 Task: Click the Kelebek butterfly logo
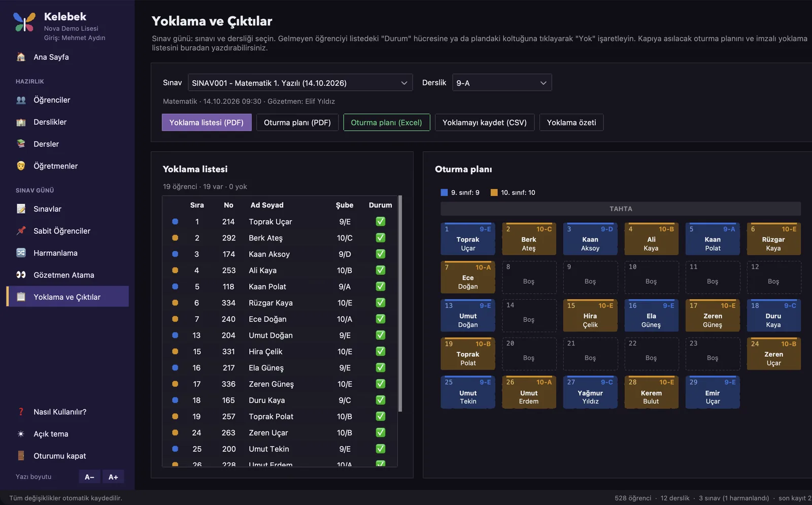[24, 22]
